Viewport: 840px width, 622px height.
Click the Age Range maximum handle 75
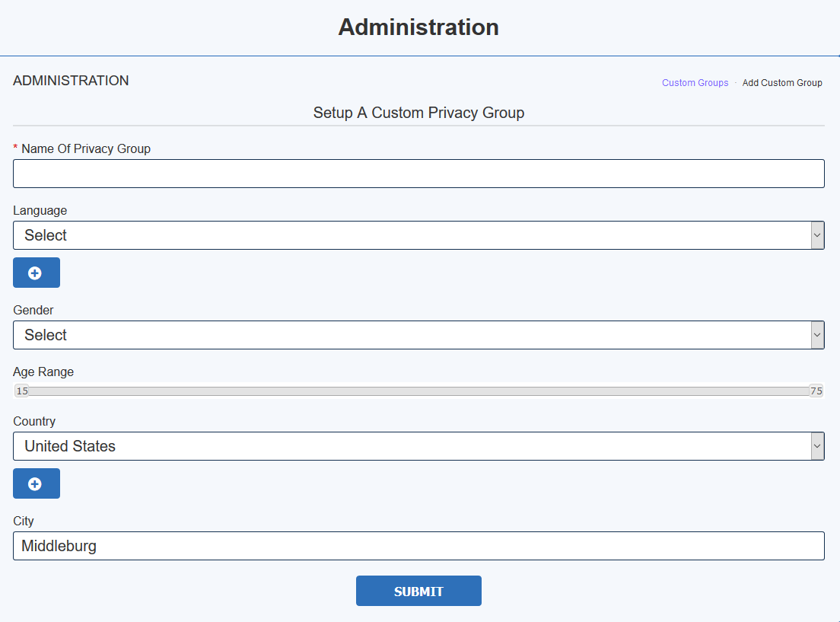pyautogui.click(x=816, y=391)
